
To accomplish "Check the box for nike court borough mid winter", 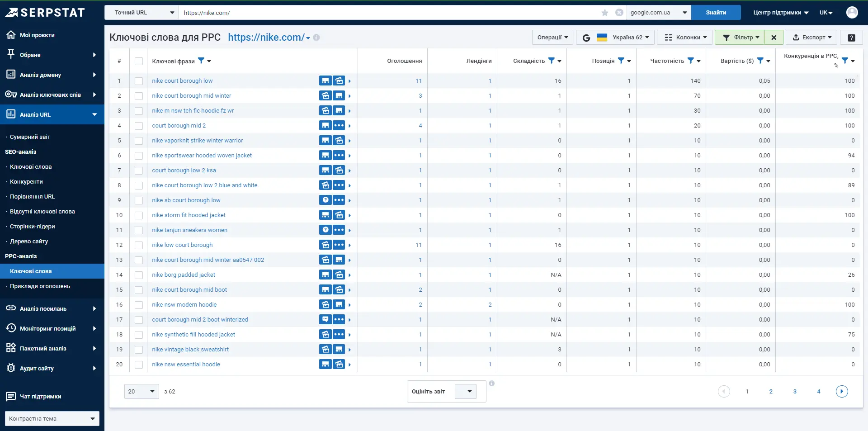I will coord(139,96).
